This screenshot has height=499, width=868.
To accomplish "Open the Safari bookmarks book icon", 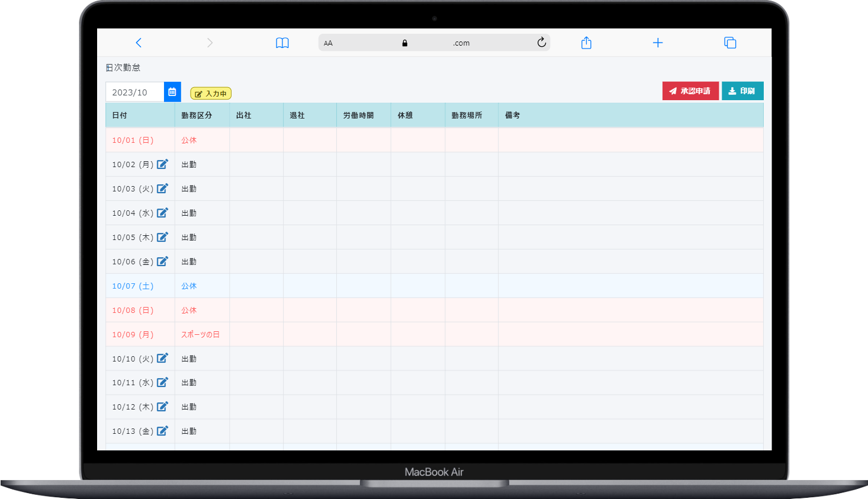I will pos(282,43).
